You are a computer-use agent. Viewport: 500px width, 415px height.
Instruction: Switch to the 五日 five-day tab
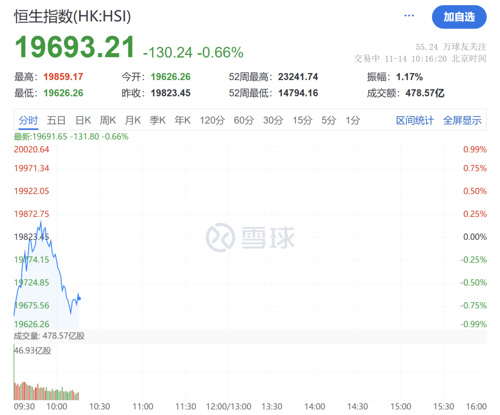point(56,120)
